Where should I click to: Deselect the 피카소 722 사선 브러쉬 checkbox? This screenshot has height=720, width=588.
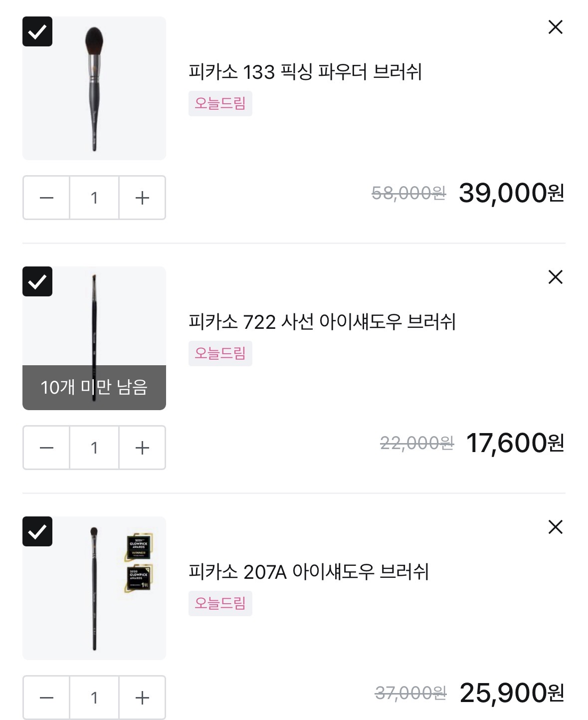click(37, 281)
